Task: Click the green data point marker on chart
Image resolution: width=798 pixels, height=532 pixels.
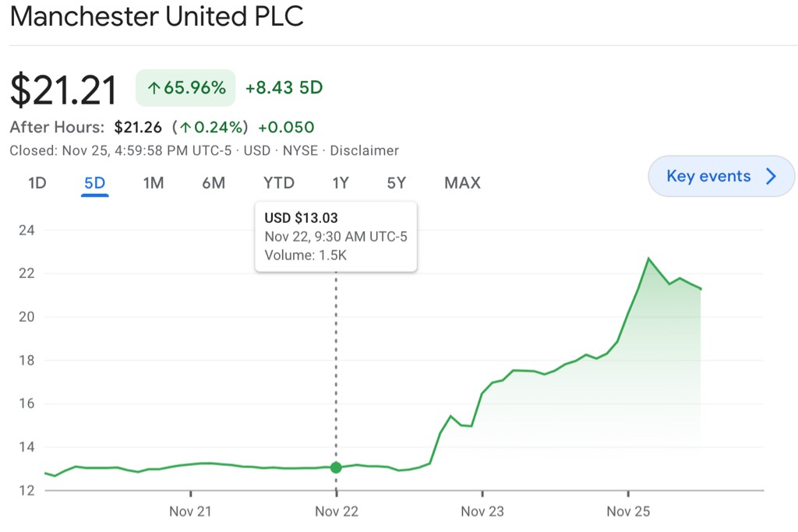Action: coord(336,467)
